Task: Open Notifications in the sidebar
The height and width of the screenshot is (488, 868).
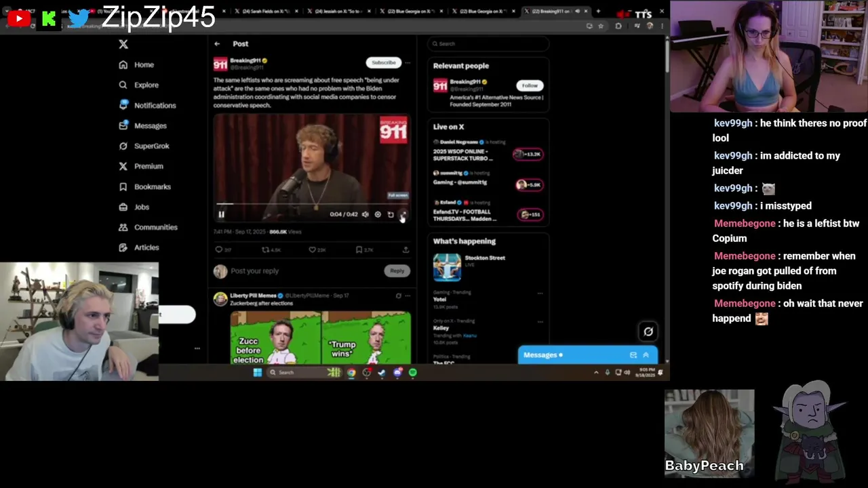Action: point(147,105)
